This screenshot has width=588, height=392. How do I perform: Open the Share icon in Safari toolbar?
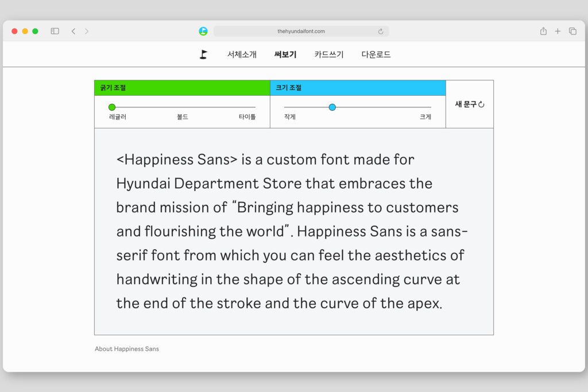(x=543, y=31)
